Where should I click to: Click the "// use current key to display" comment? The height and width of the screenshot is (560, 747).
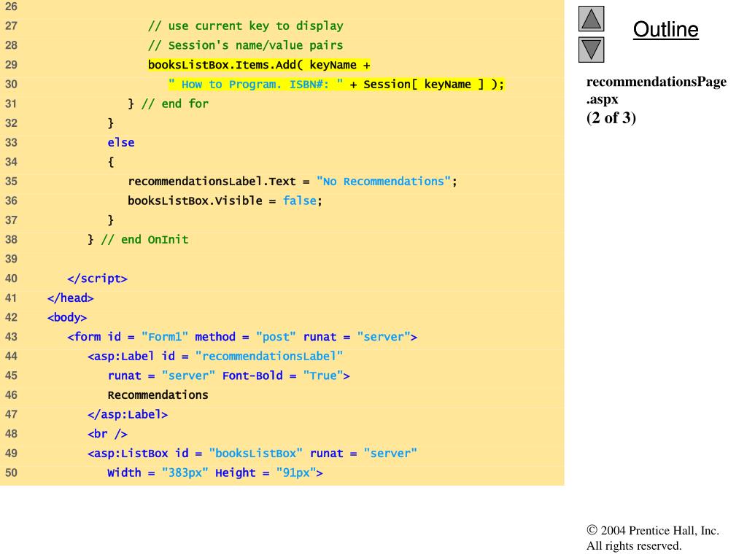pos(245,26)
